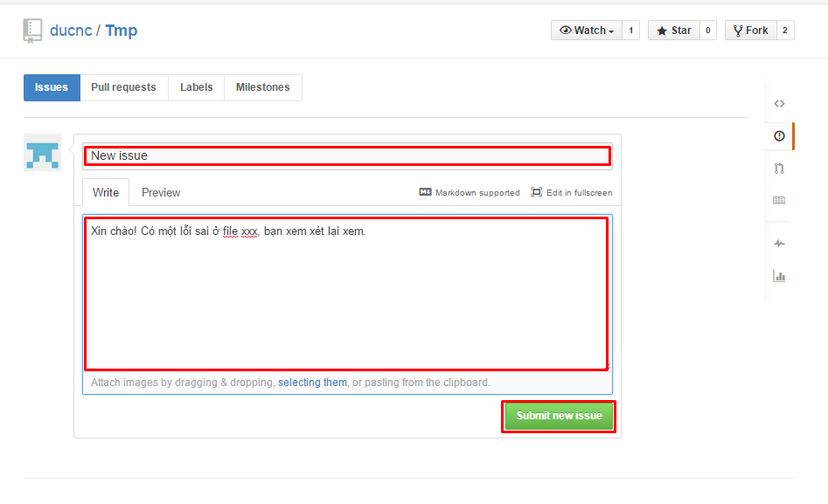Open the Issues sidebar icon
This screenshot has height=504, width=828.
[x=779, y=136]
